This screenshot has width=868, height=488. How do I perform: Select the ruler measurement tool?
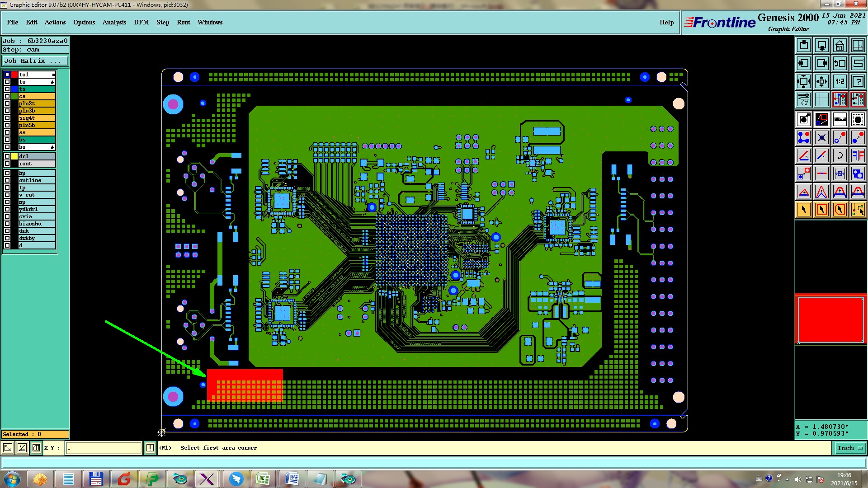(x=840, y=119)
